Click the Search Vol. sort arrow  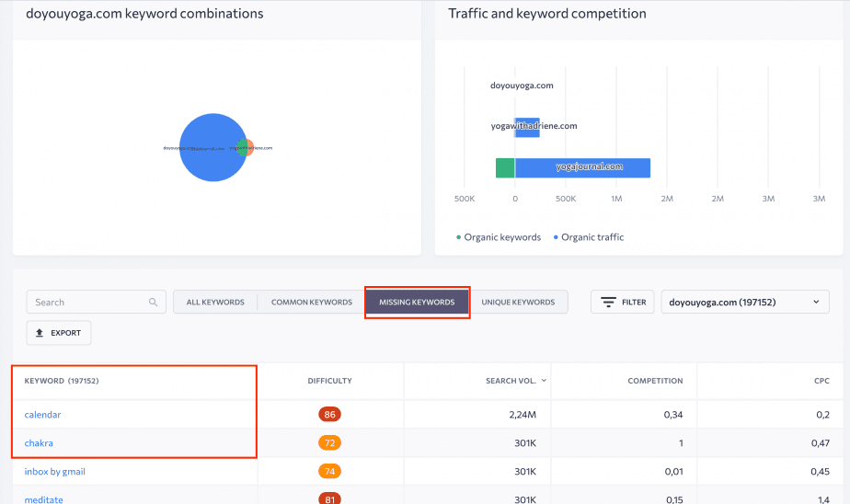click(x=544, y=381)
